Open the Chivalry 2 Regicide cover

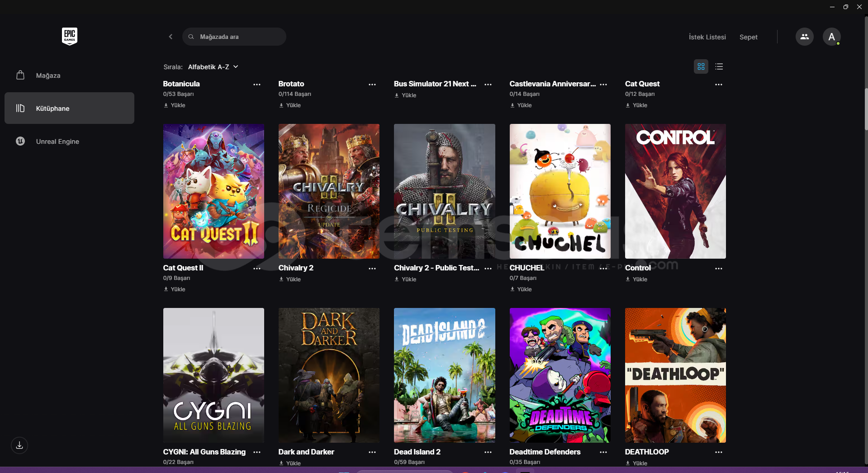(x=329, y=191)
